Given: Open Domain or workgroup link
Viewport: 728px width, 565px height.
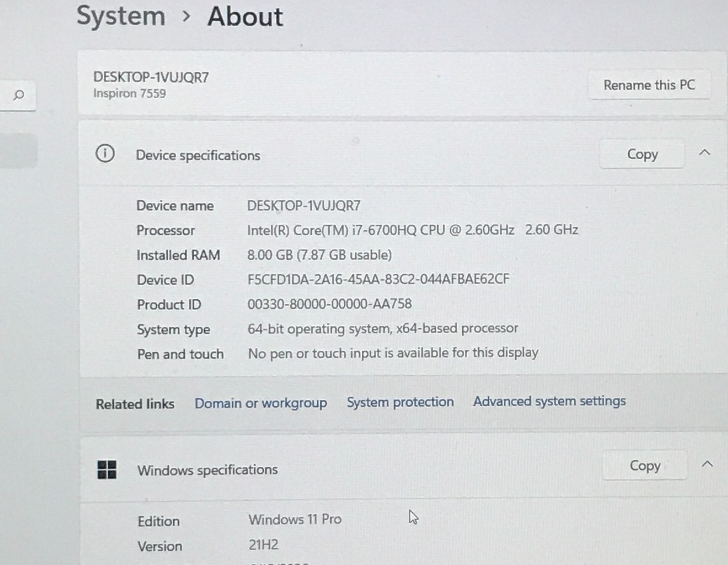Looking at the screenshot, I should point(261,403).
